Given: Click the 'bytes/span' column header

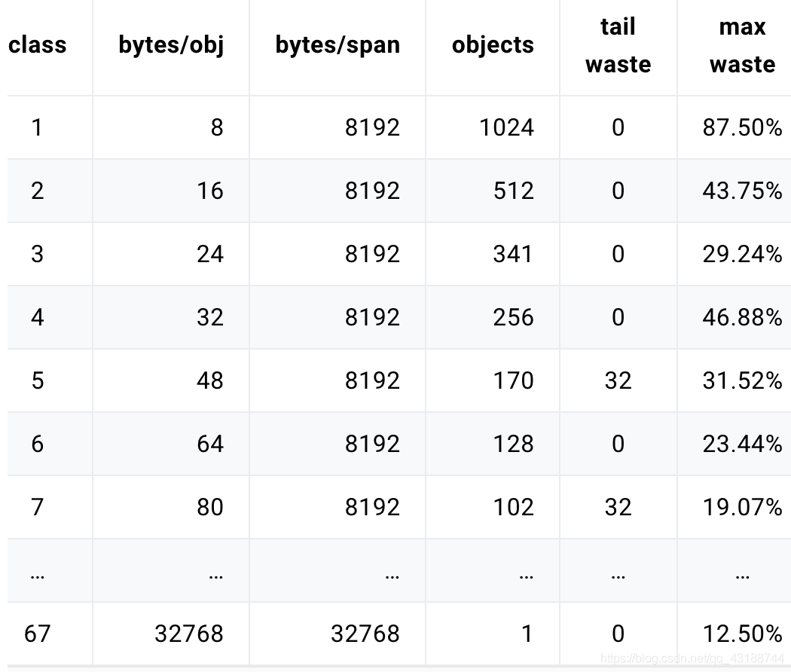Looking at the screenshot, I should (x=337, y=45).
